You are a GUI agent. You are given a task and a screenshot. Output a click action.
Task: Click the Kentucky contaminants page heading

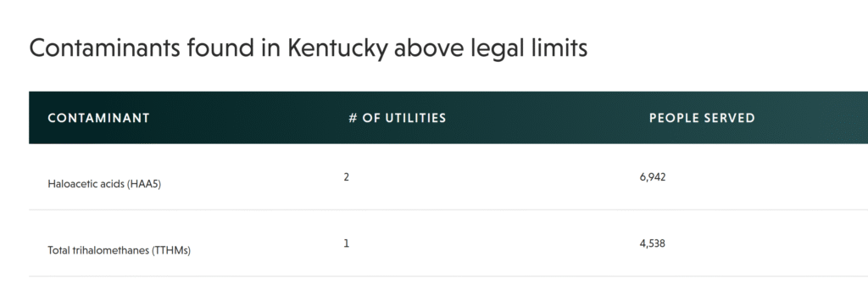(x=309, y=48)
